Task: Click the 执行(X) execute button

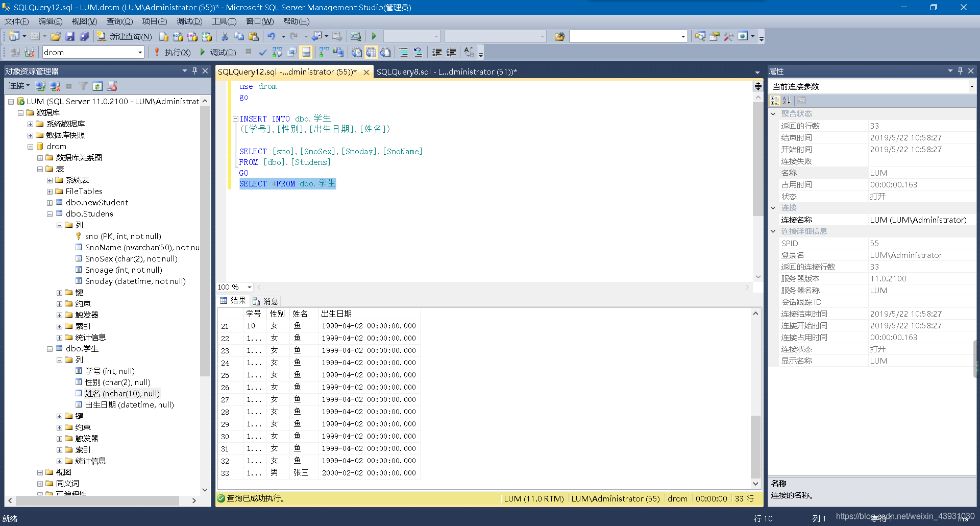Action: [172, 52]
